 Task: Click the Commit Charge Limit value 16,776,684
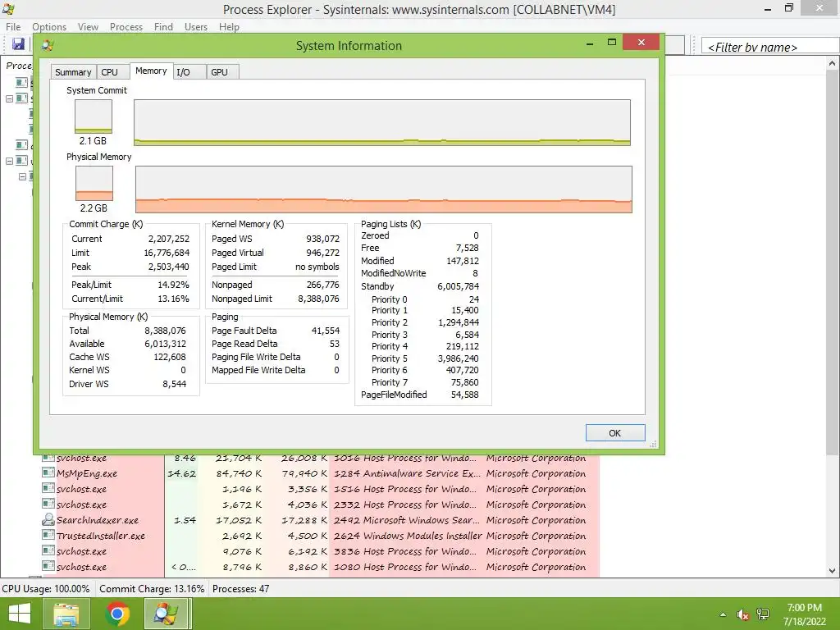click(167, 253)
